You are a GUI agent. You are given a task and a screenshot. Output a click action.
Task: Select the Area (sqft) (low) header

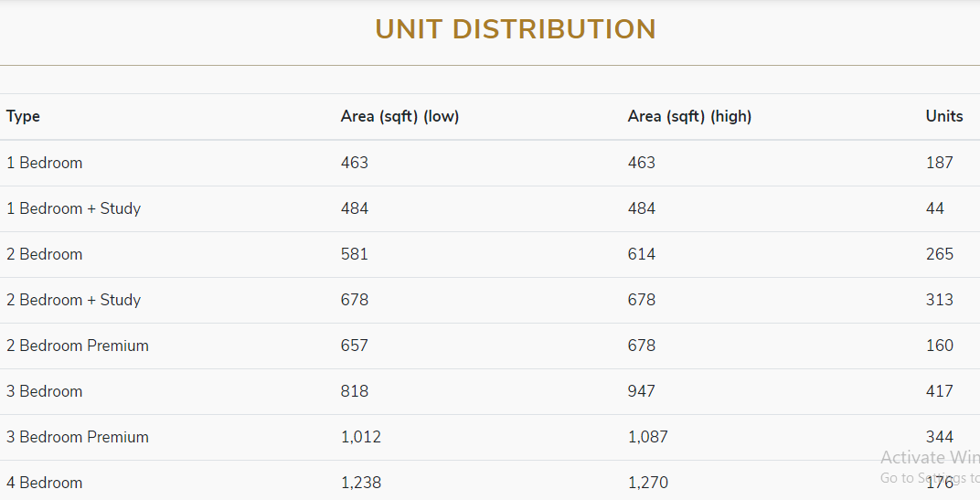pos(399,117)
